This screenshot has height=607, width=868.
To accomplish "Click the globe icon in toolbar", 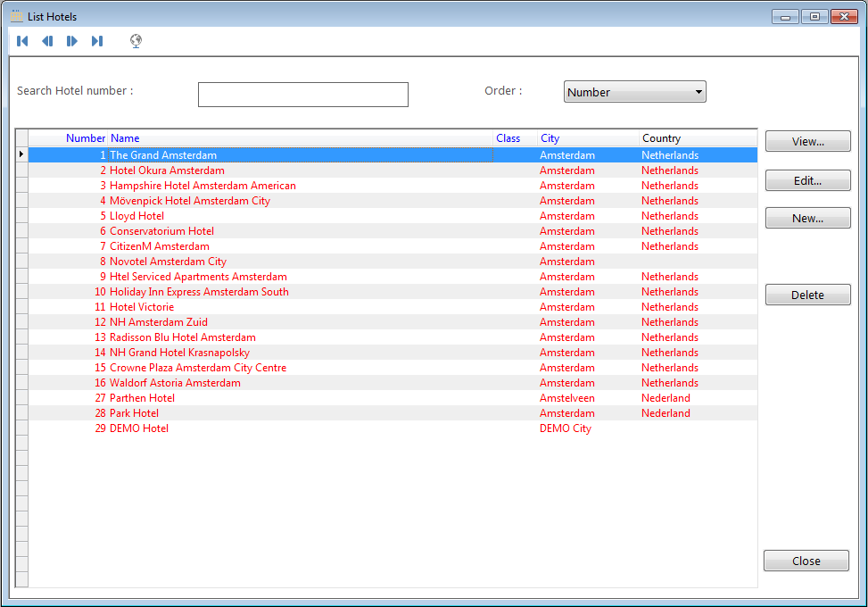I will pos(136,41).
